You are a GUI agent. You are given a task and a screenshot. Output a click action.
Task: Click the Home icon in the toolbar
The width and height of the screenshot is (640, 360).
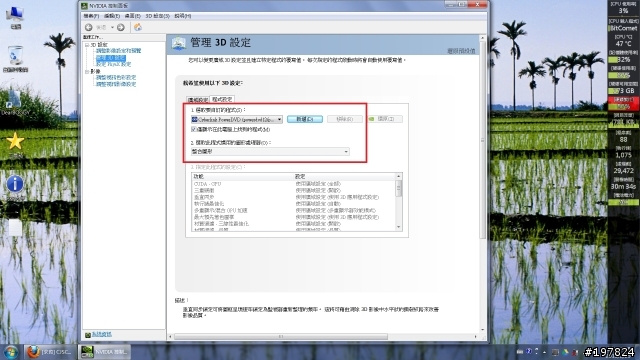pos(138,27)
